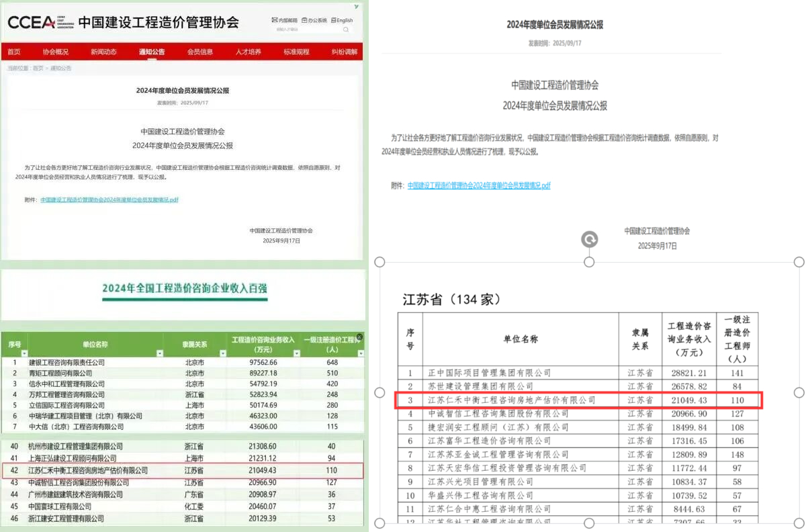808x532 pixels.
Task: Click the revenue value 97562.66
Action: tap(263, 362)
